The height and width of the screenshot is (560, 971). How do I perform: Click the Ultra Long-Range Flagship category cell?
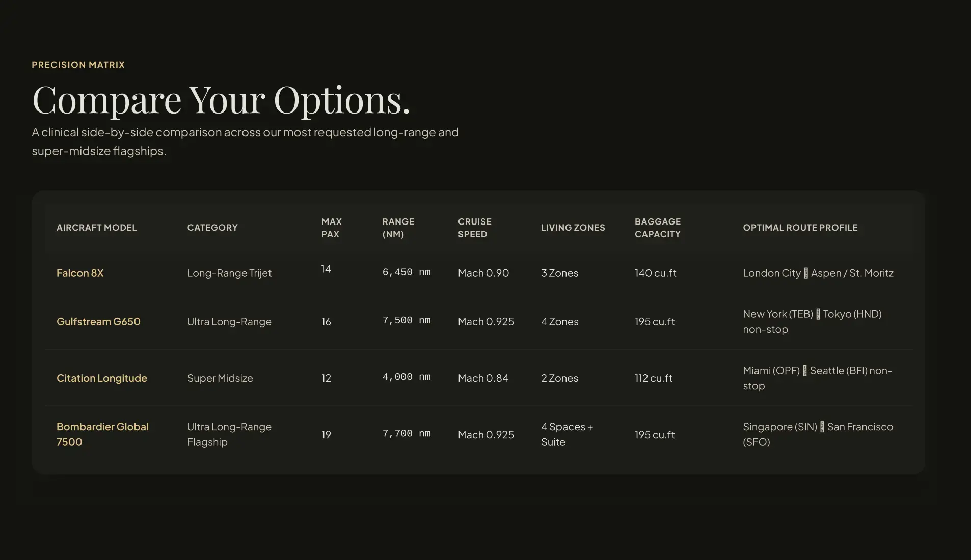tap(229, 434)
